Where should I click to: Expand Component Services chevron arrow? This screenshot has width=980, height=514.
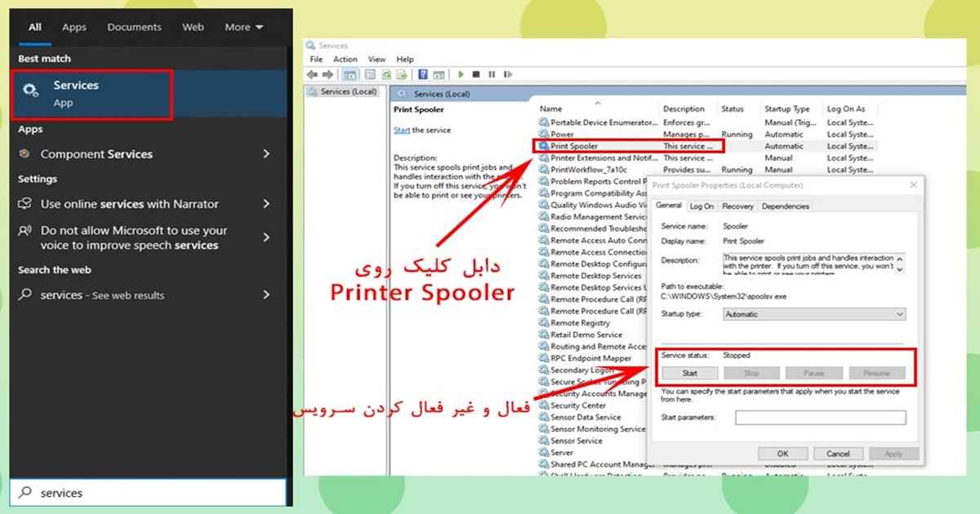pos(266,153)
